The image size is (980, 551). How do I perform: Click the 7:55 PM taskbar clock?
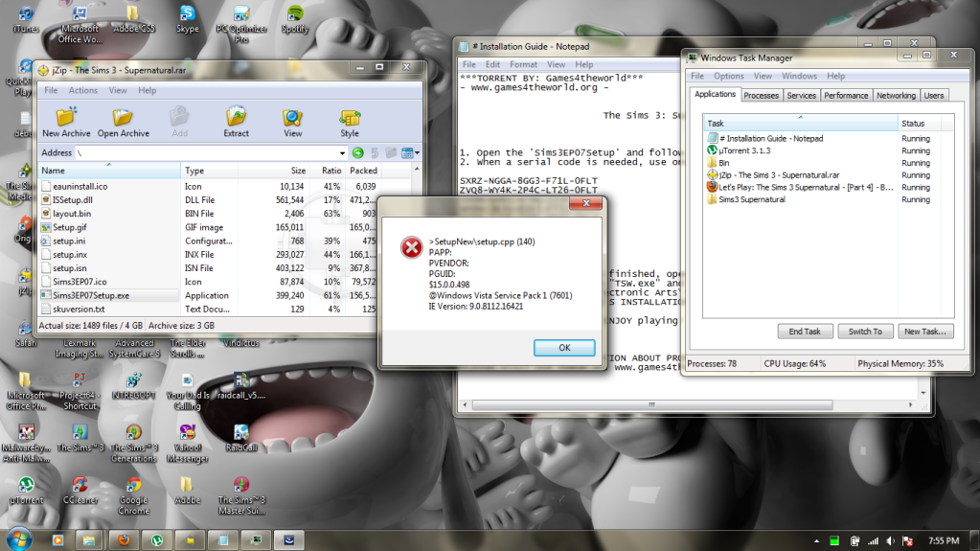(944, 540)
